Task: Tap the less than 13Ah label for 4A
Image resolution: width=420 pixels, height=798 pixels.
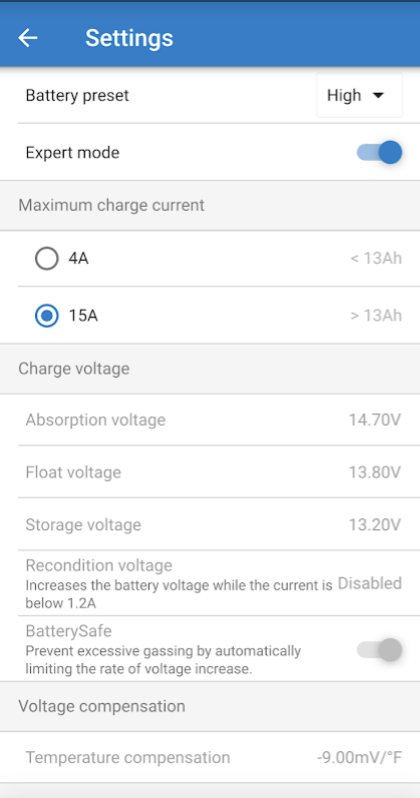Action: pyautogui.click(x=376, y=259)
